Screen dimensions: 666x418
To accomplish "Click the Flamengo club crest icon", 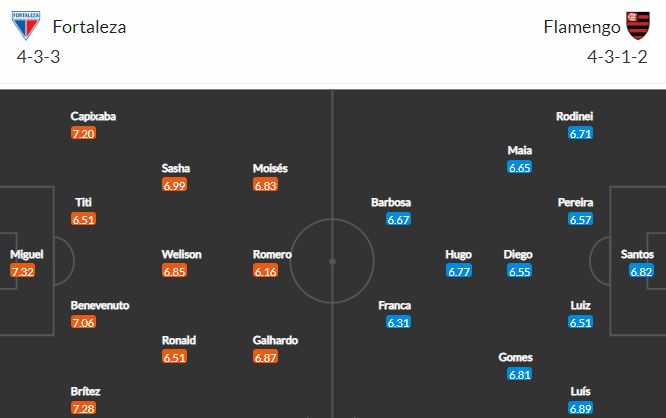I will coord(638,25).
